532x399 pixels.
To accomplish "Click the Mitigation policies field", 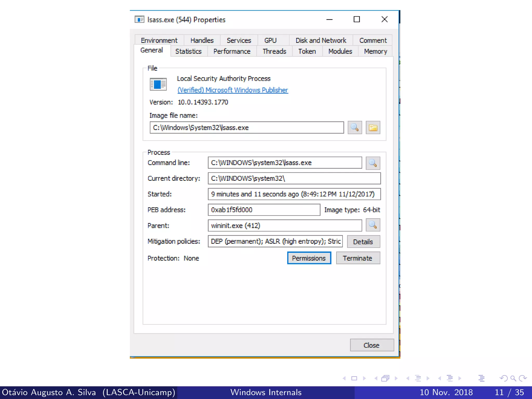I will click(x=275, y=241).
